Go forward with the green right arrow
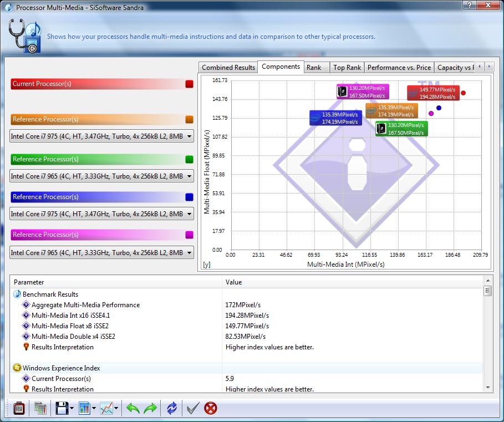Image resolution: width=504 pixels, height=422 pixels. point(150,409)
